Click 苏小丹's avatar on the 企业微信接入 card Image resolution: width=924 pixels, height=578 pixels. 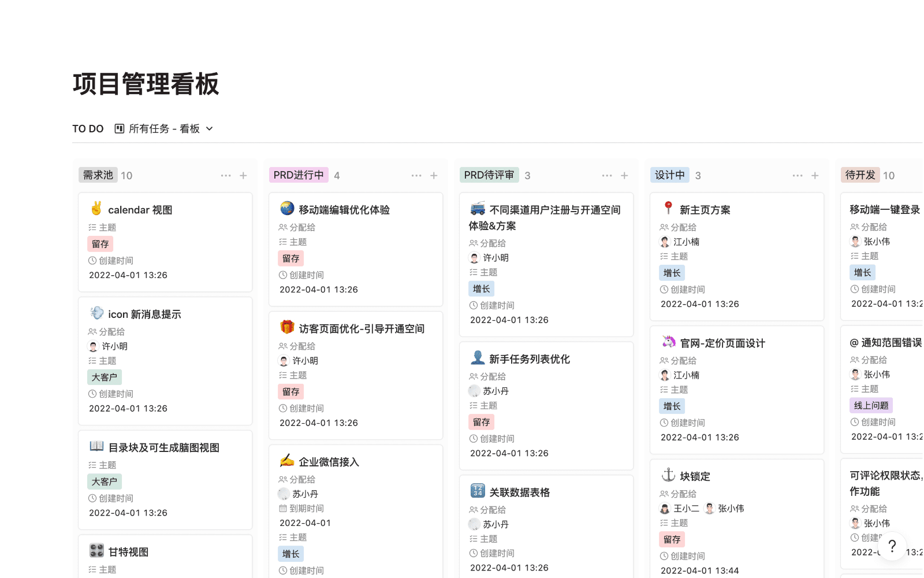point(284,494)
